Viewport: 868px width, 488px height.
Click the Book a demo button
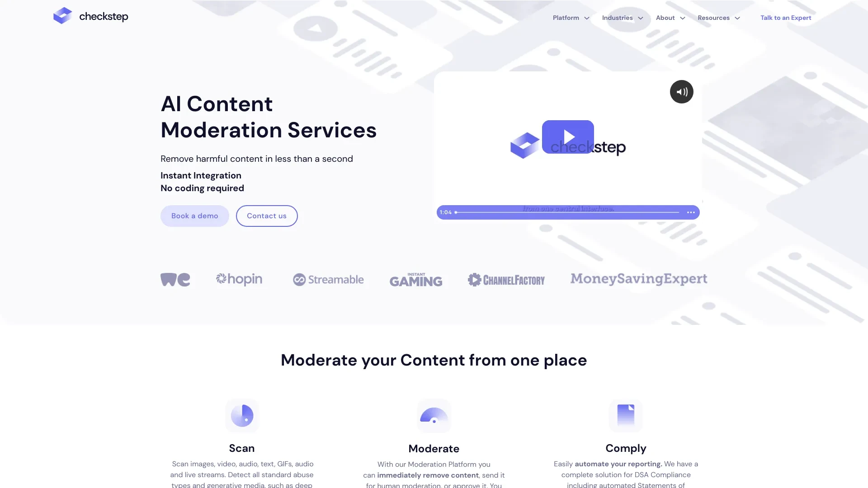pyautogui.click(x=194, y=216)
